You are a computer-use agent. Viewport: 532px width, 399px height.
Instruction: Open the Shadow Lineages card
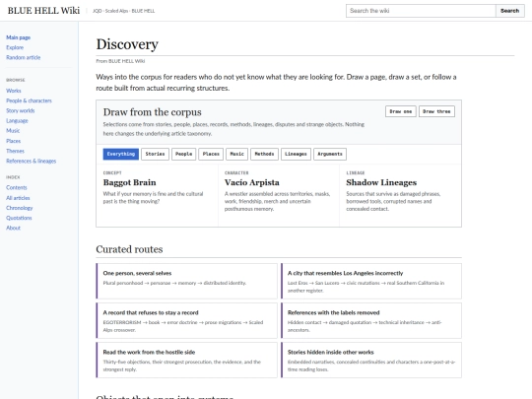[x=400, y=195]
